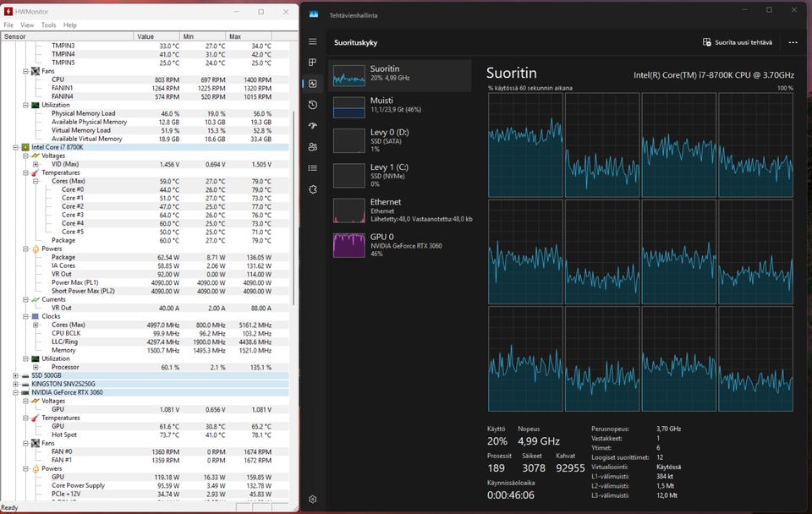Open the Services puzzle icon in sidebar
Image resolution: width=812 pixels, height=514 pixels.
pos(313,189)
